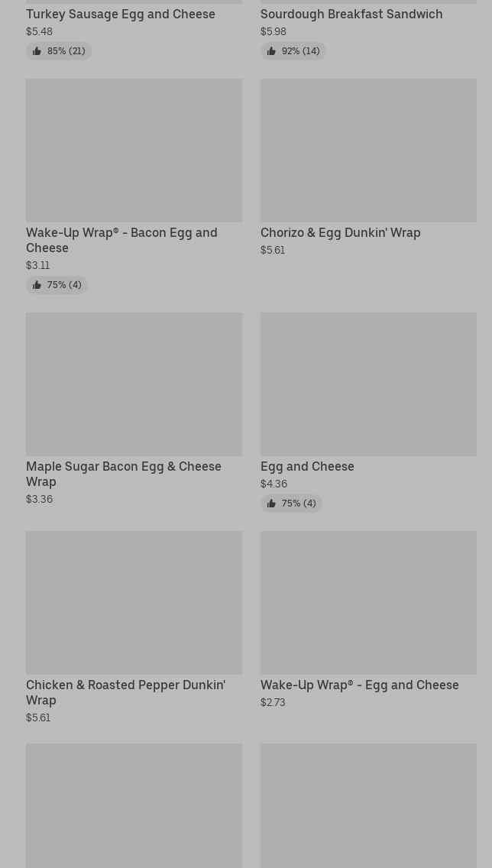Click thumbs-up icon under Sourdough Breakfast Sandwich
Screen dimensions: 492x868
[271, 51]
